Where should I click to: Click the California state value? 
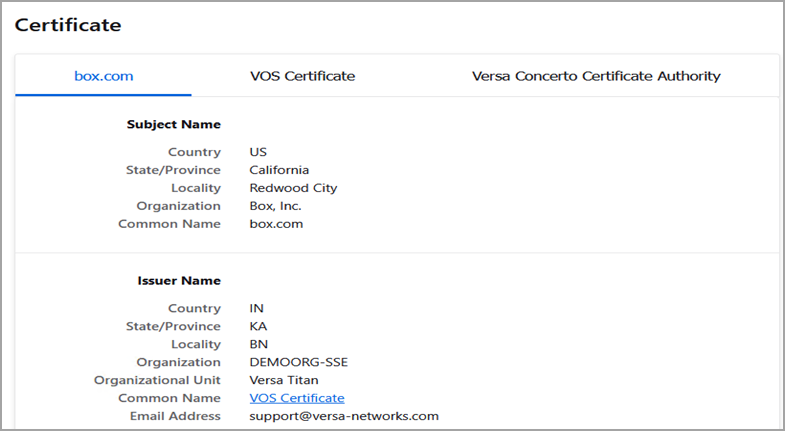click(x=279, y=170)
